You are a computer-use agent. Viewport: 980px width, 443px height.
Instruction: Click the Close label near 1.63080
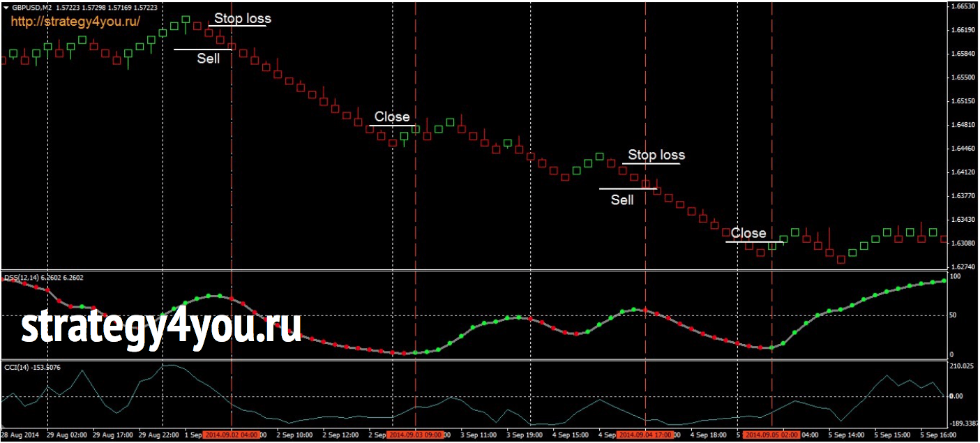[748, 233]
